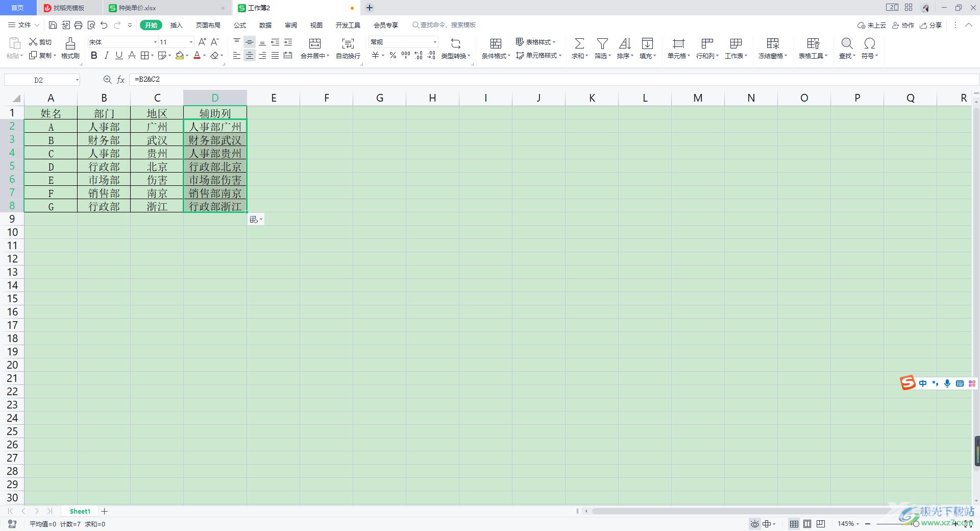Open the Review (审阅) tab
The image size is (980, 531).
pos(291,25)
